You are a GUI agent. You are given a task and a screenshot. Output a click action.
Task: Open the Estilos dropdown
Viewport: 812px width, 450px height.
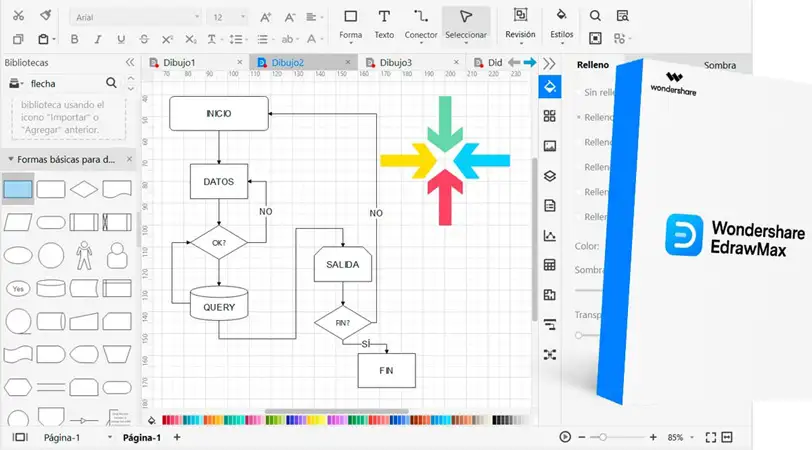pyautogui.click(x=561, y=25)
